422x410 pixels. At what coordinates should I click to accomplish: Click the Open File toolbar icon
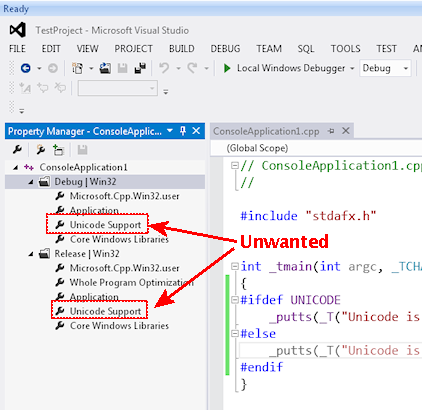105,68
